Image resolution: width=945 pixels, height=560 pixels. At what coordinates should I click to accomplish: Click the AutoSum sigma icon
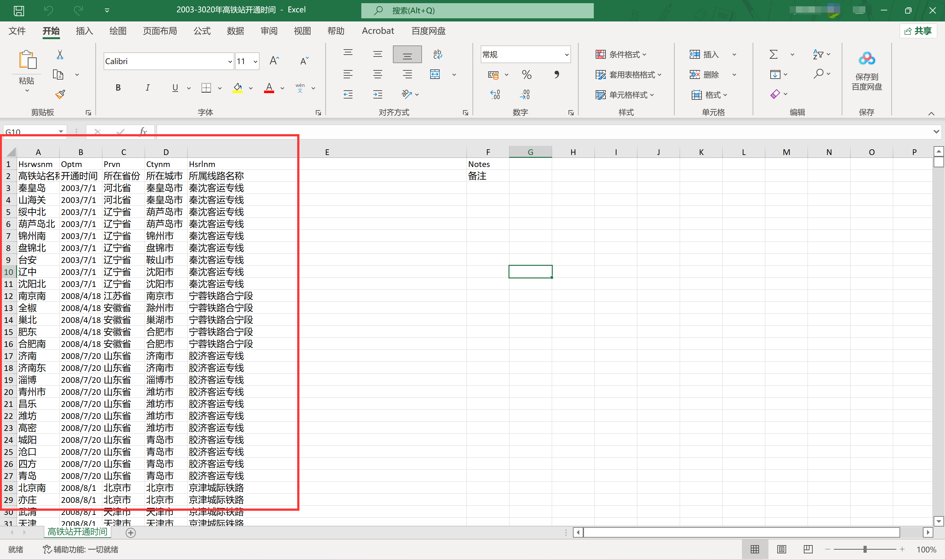773,54
